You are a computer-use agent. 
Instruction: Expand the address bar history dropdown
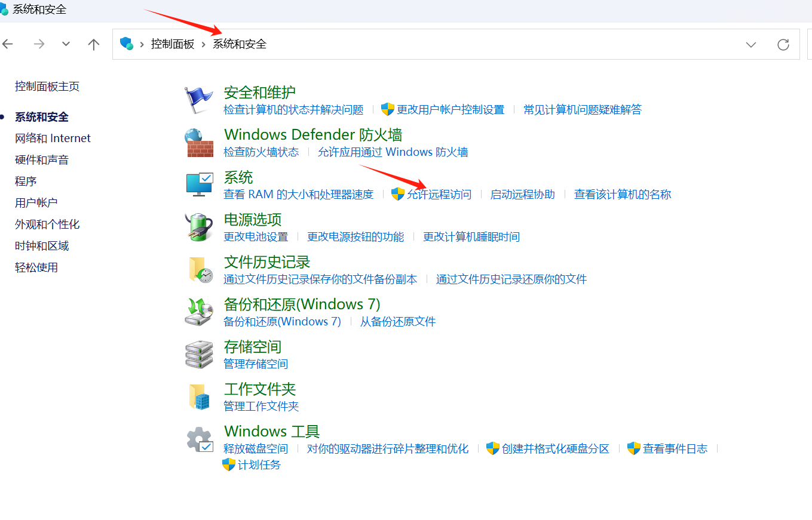point(751,44)
